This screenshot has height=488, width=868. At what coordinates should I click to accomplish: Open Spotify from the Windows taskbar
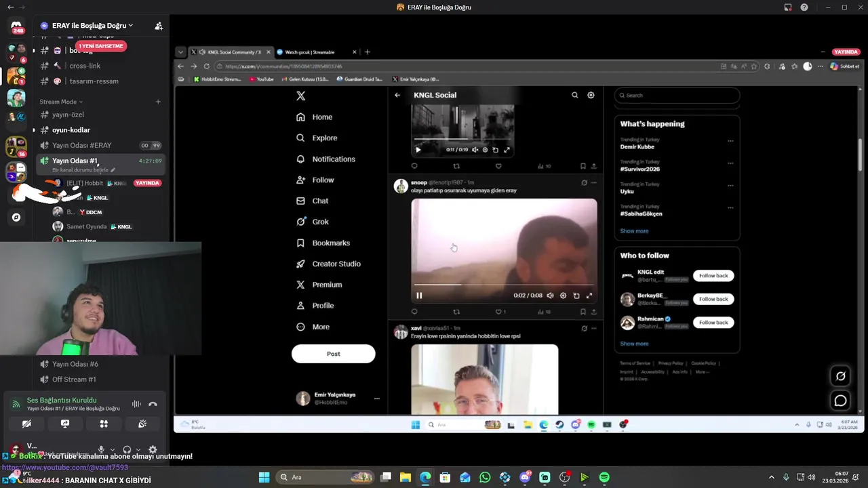click(604, 477)
